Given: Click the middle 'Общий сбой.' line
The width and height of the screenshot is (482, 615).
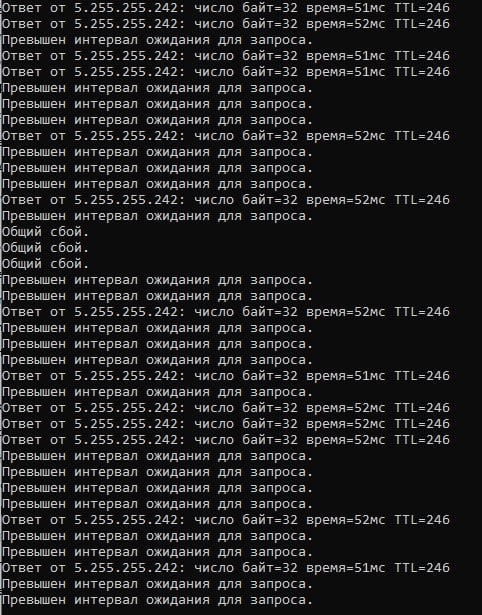Looking at the screenshot, I should (45, 248).
